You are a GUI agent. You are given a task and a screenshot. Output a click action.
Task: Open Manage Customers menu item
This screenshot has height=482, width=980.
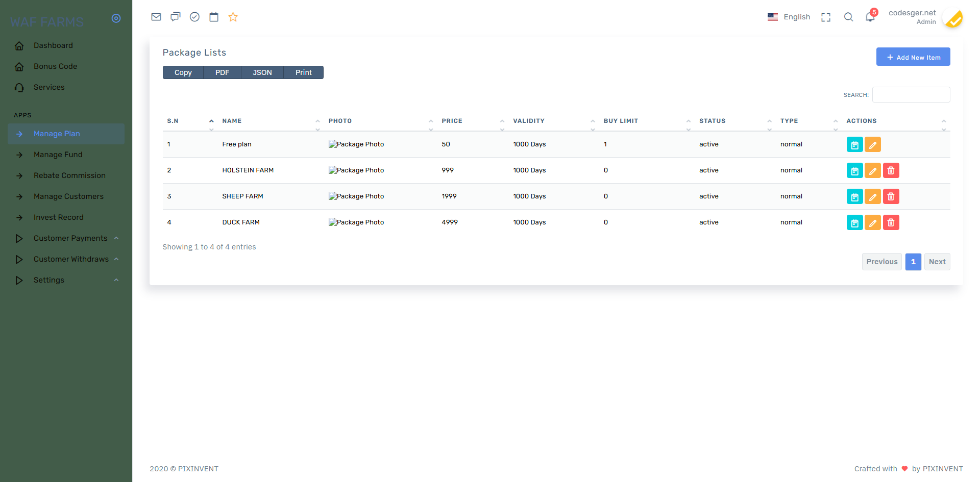(66, 196)
